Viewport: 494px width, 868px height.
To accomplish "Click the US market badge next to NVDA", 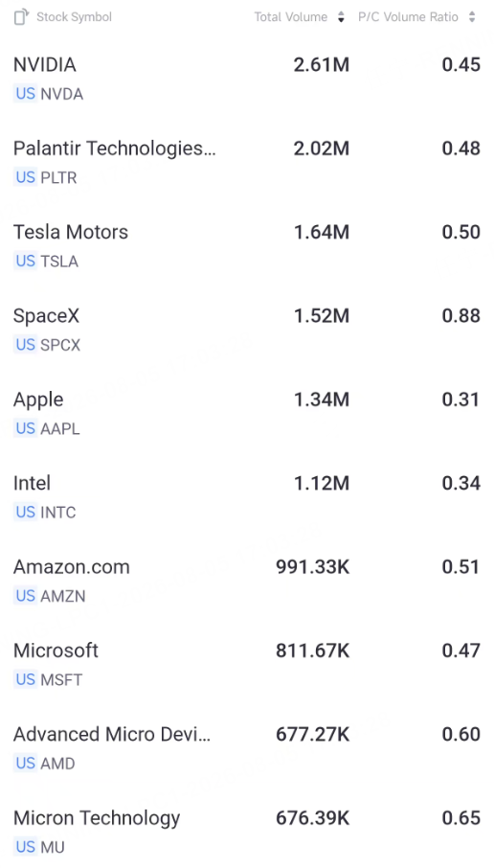I will (26, 94).
